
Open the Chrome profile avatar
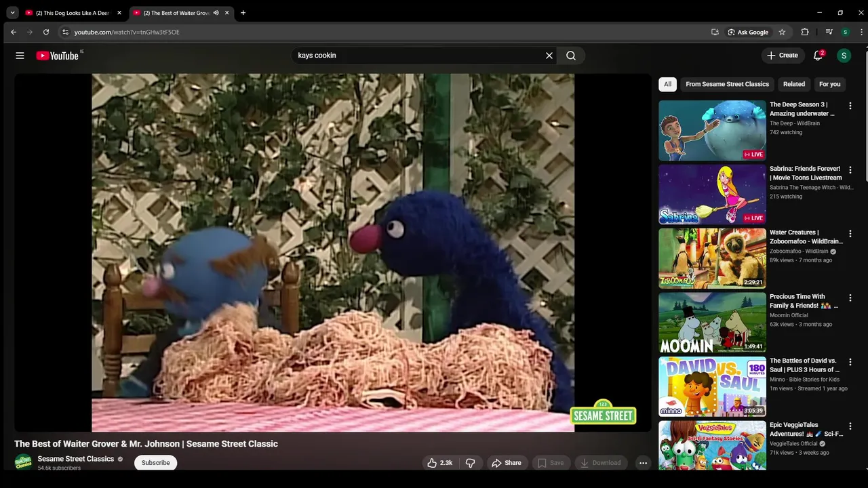tap(845, 32)
